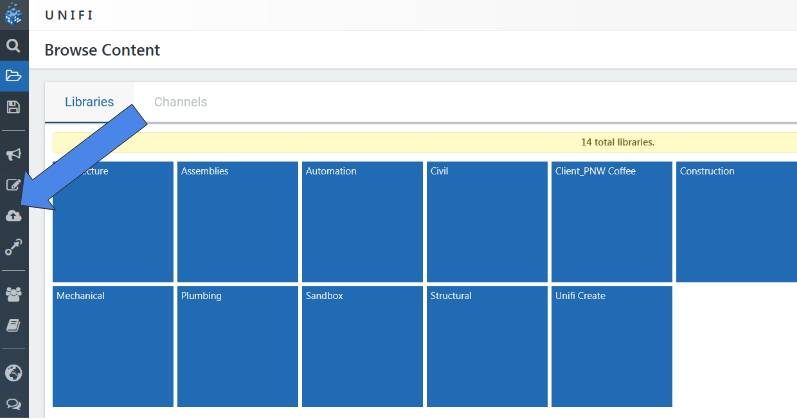Switch to the Libraries tab
Viewport: 797px width, 419px height.
click(89, 102)
